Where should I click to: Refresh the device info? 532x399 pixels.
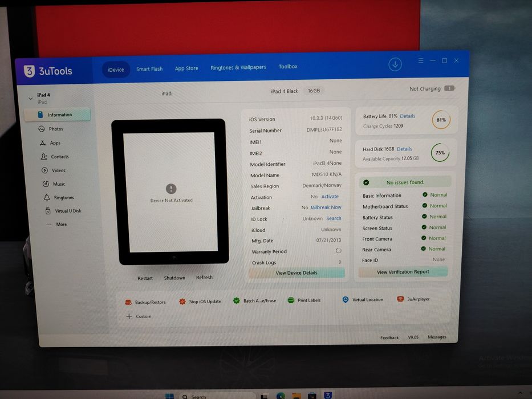(204, 278)
